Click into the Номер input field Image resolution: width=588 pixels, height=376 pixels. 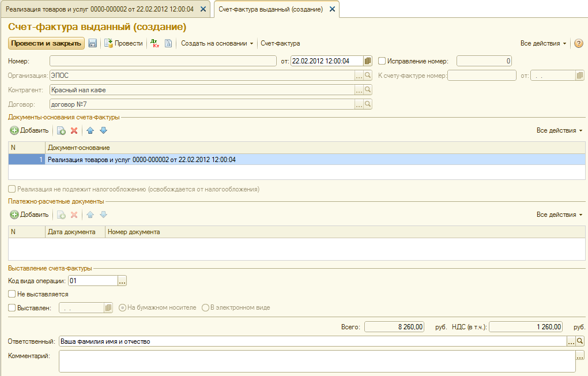[163, 61]
